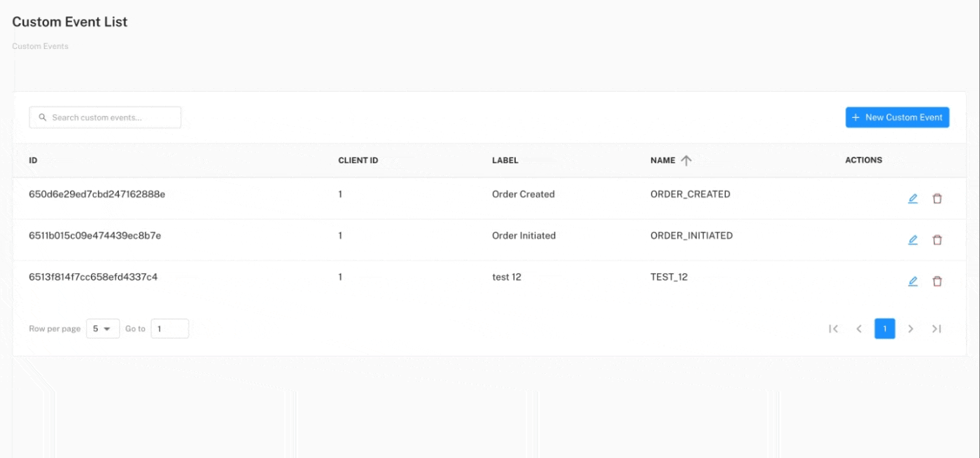This screenshot has height=458, width=980.
Task: Jump to last page of results
Action: tap(937, 328)
